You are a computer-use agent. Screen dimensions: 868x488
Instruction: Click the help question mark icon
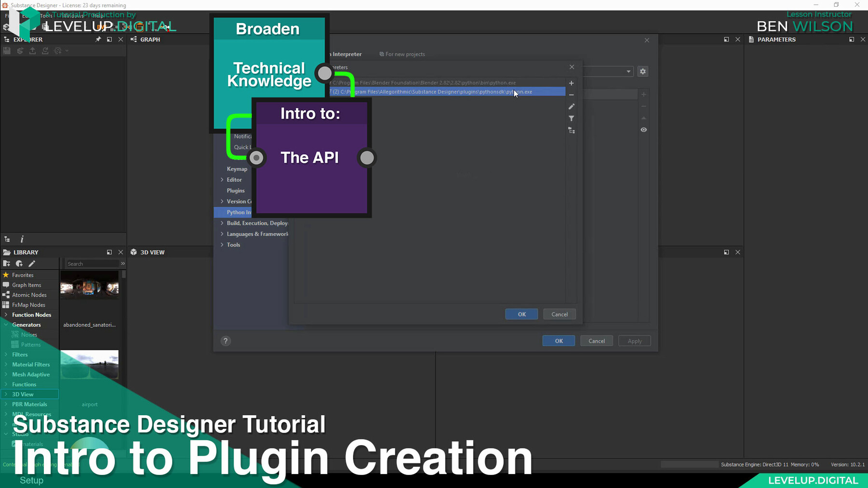point(225,341)
